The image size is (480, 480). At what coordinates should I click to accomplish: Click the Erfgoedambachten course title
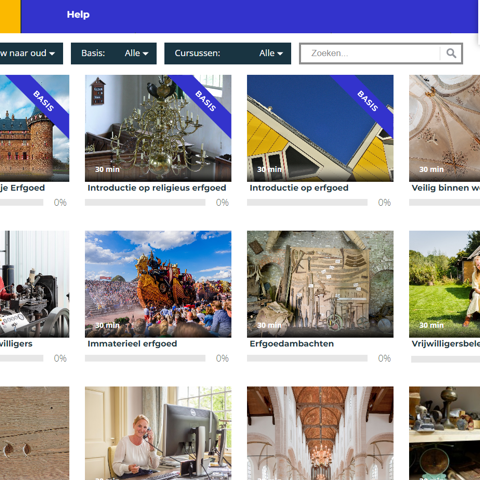[x=292, y=344]
